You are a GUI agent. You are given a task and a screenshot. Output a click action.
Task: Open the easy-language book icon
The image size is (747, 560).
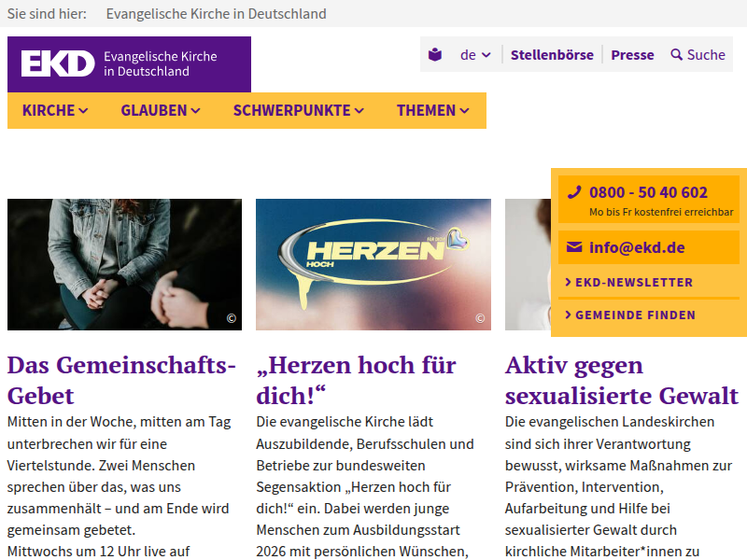pos(435,55)
